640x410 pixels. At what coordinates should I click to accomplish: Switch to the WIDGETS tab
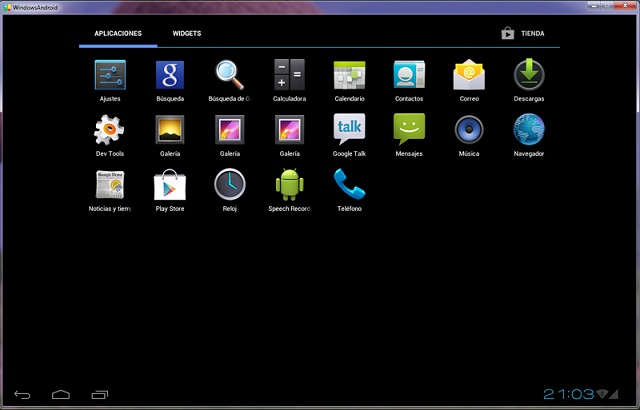[187, 33]
